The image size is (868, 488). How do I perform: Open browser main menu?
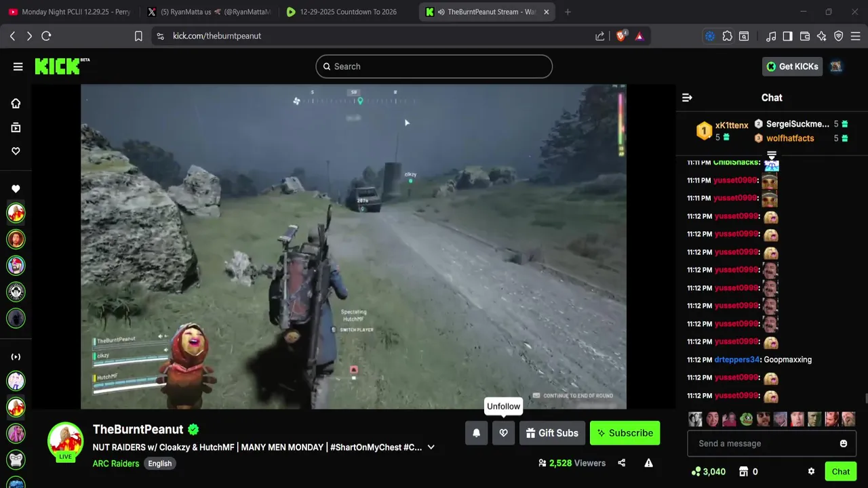(x=856, y=36)
